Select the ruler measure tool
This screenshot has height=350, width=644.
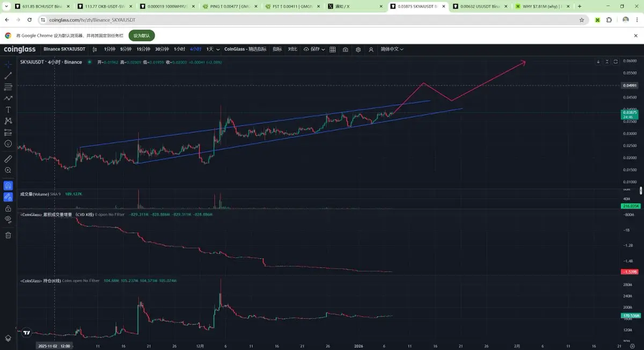(x=8, y=159)
